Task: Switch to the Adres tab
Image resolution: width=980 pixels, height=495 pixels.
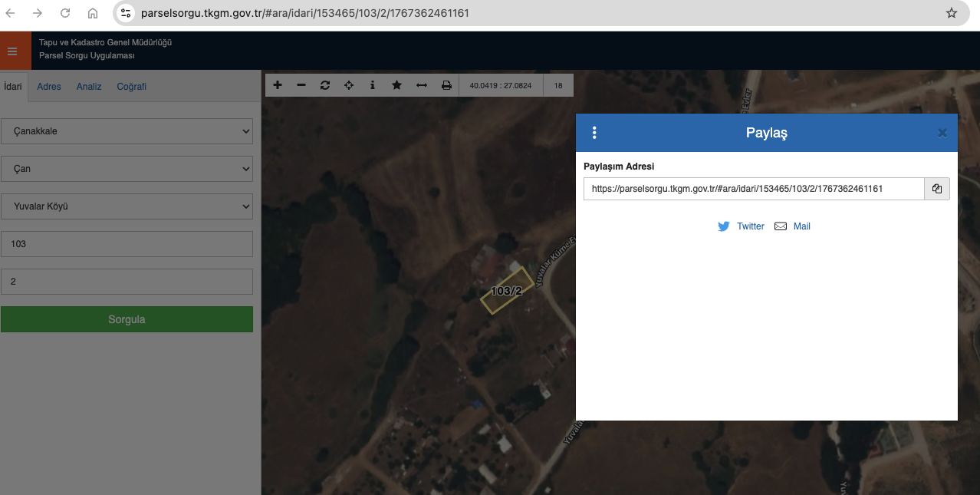Action: (49, 87)
